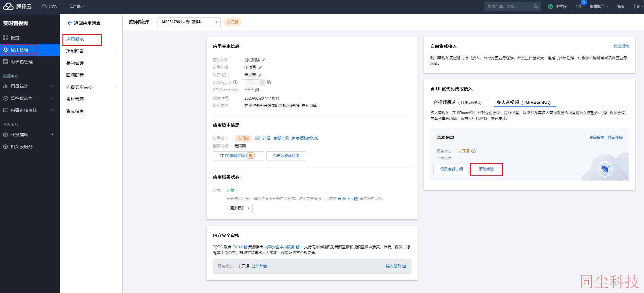The width and height of the screenshot is (644, 293).
Task: Open the 工具 dropdown
Action: click(637, 6)
